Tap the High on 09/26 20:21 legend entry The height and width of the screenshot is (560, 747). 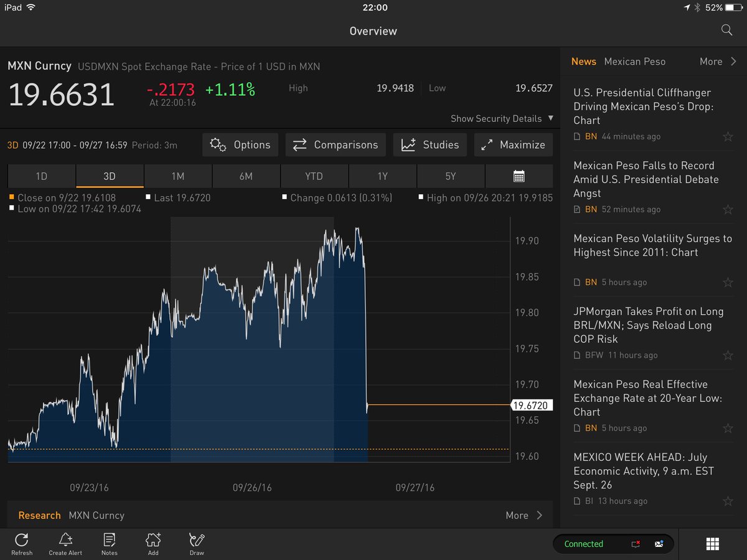tap(486, 198)
